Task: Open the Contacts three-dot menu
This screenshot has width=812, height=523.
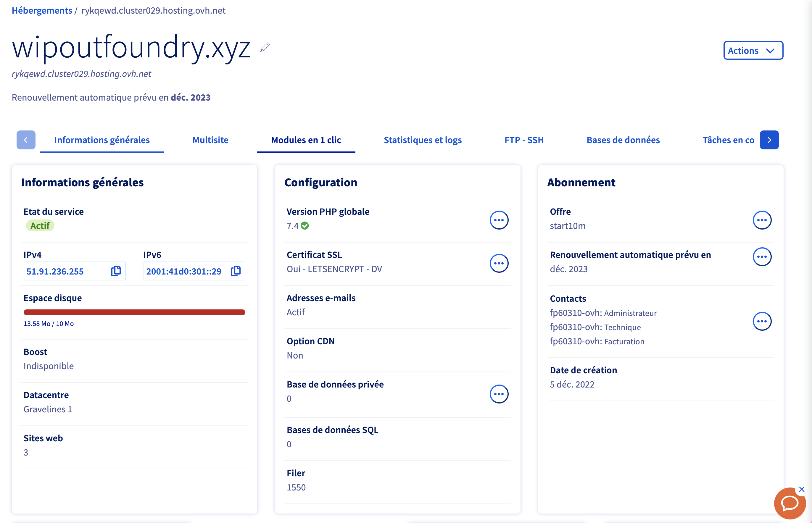Action: tap(762, 321)
